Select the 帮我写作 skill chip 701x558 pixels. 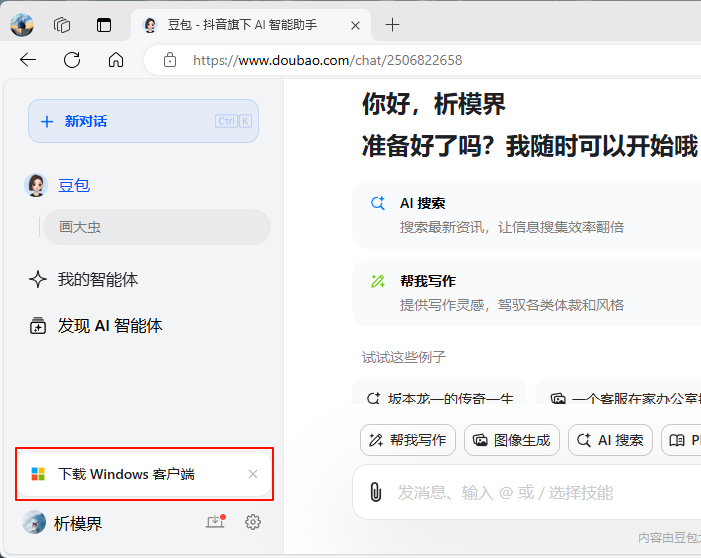[408, 440]
